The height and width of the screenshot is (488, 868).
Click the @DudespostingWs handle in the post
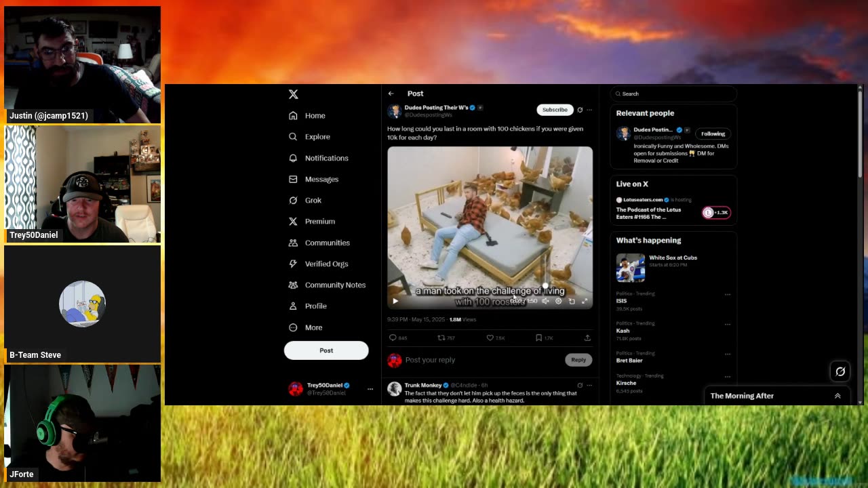click(428, 115)
